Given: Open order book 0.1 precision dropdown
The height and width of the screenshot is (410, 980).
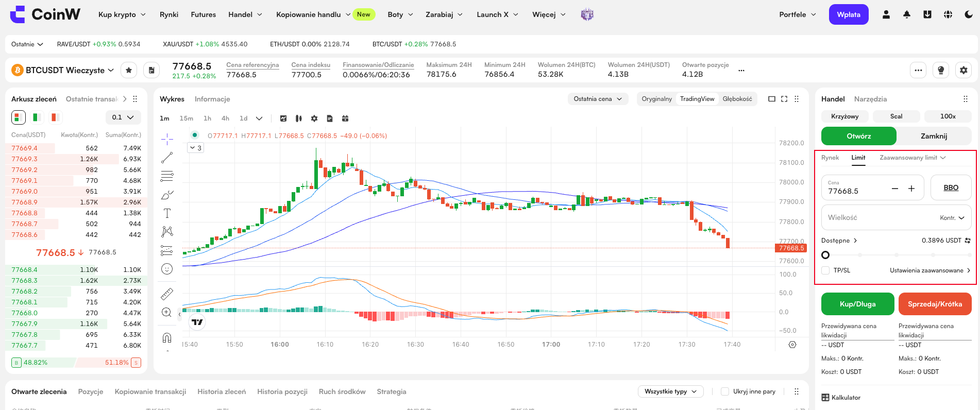Looking at the screenshot, I should click(123, 117).
